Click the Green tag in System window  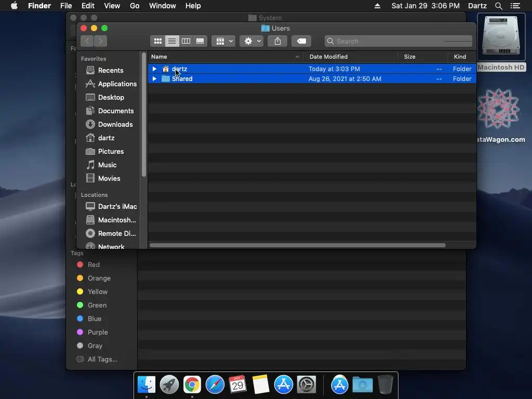pyautogui.click(x=91, y=305)
